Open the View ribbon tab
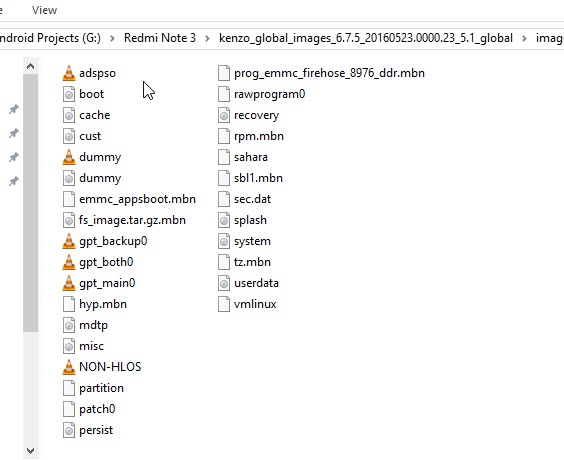Image resolution: width=564 pixels, height=460 pixels. pos(44,10)
